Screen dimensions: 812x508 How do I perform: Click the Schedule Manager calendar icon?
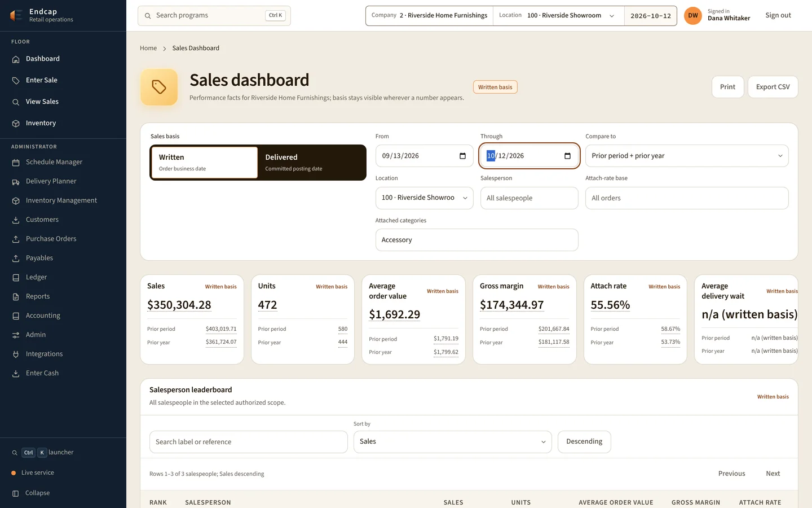coord(16,163)
